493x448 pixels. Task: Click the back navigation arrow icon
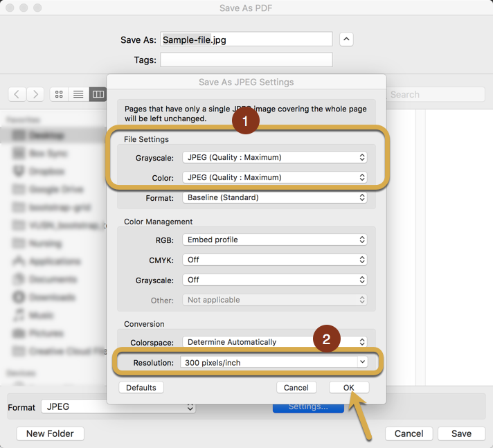pyautogui.click(x=17, y=94)
